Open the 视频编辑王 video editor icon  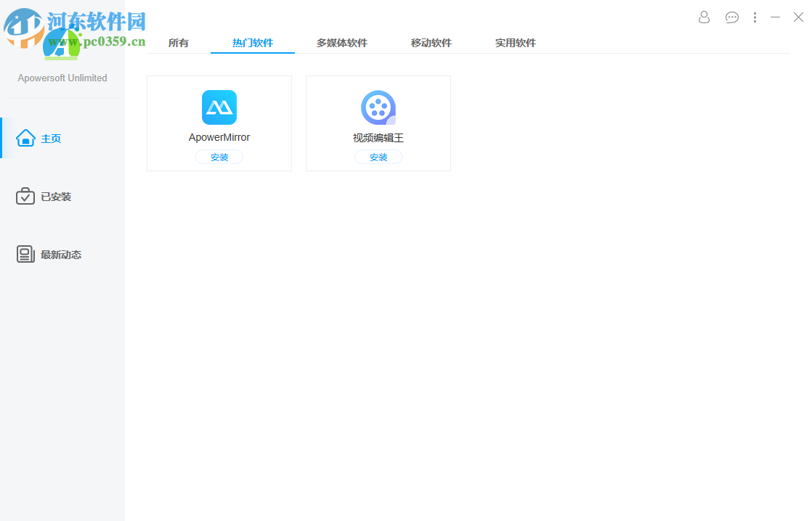(378, 107)
